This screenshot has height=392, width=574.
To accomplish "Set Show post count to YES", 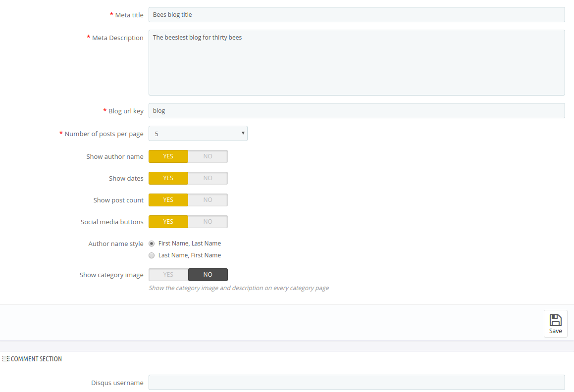I will 168,200.
